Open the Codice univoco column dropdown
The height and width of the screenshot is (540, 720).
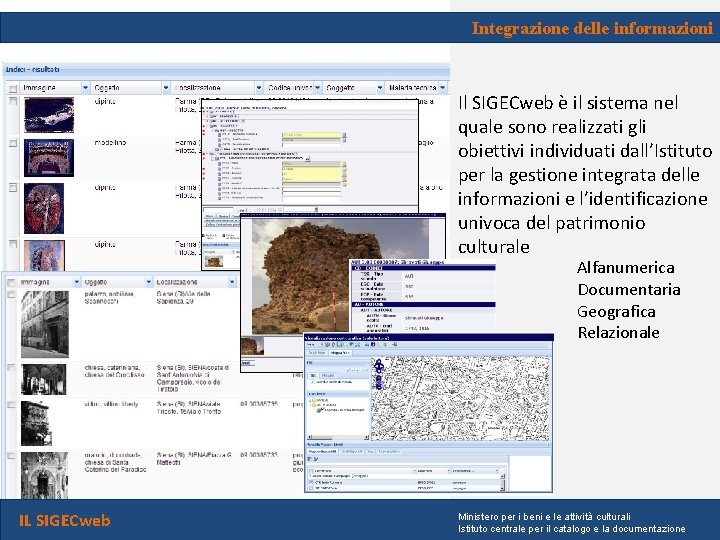(x=318, y=87)
